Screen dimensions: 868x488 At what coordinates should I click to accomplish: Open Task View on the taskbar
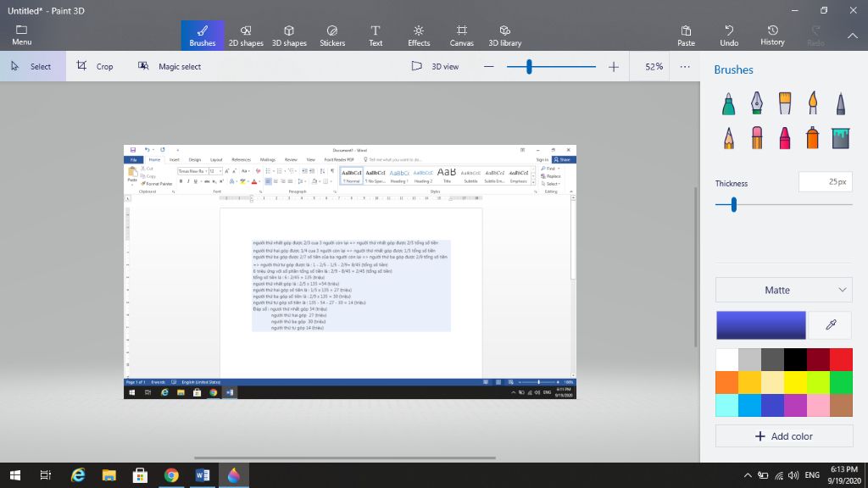click(46, 475)
